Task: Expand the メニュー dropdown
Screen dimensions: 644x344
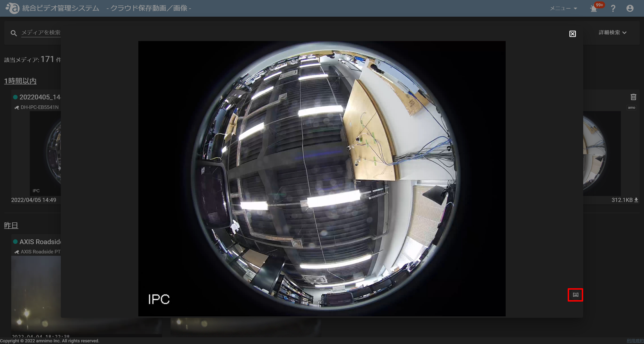Action: [563, 9]
